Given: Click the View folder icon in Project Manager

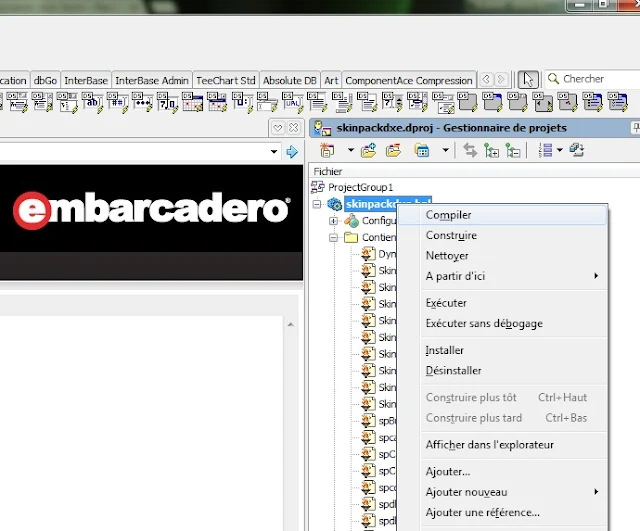Looking at the screenshot, I should [x=422, y=150].
